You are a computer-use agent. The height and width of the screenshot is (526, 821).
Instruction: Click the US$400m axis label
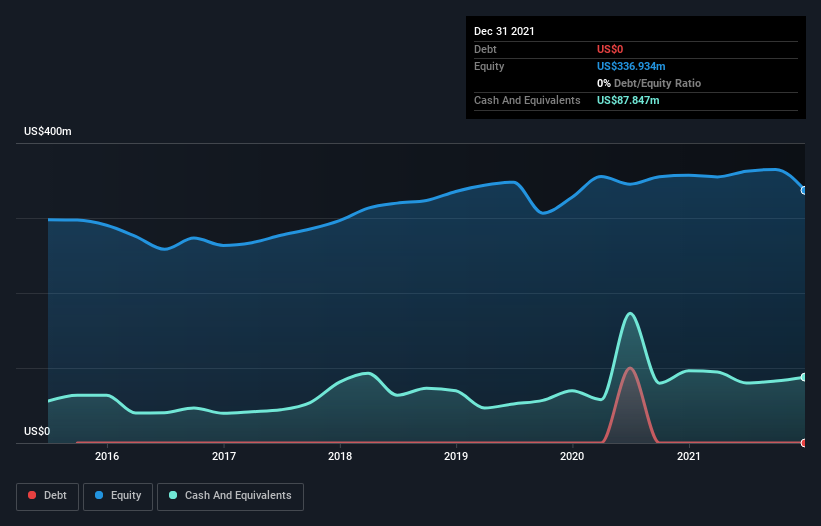48,131
